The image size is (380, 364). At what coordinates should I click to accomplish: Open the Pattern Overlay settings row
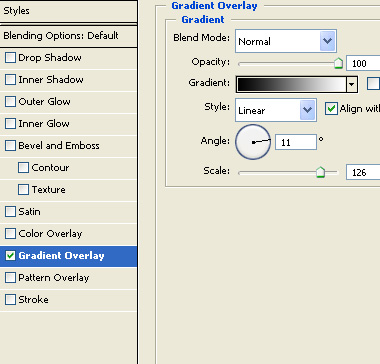(x=68, y=278)
